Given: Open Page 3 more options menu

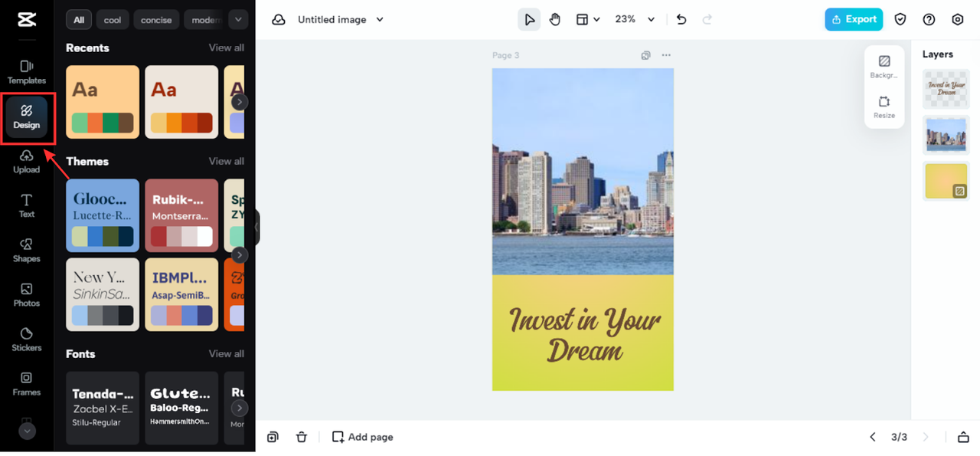Looking at the screenshot, I should click(666, 55).
